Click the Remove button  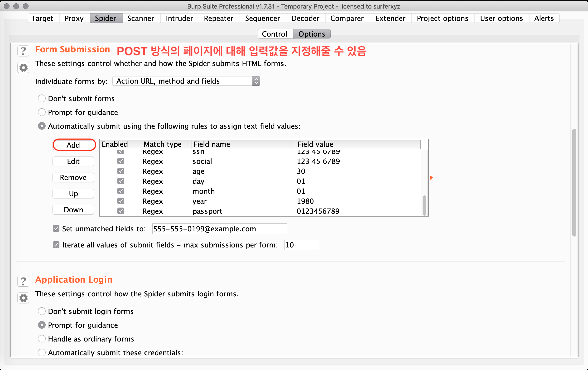point(73,177)
